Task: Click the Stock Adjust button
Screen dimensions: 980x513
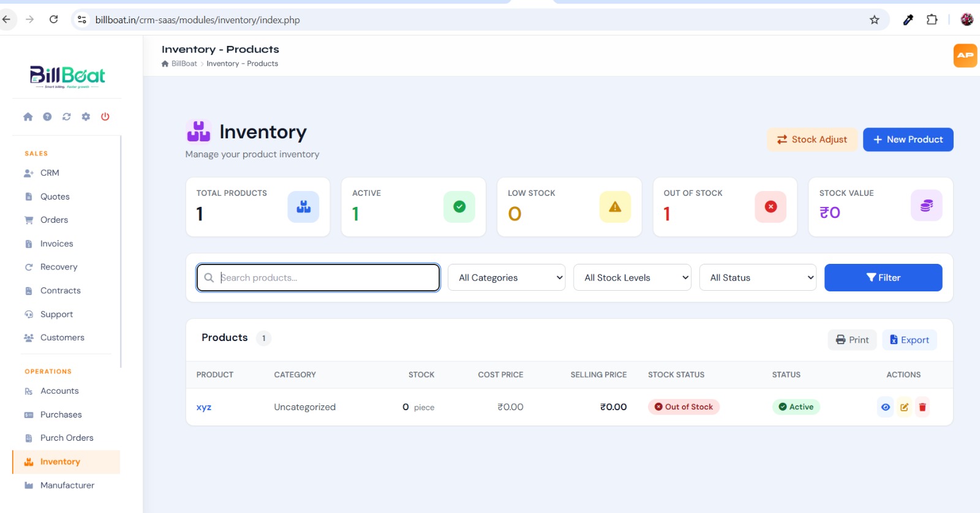Action: click(x=812, y=140)
